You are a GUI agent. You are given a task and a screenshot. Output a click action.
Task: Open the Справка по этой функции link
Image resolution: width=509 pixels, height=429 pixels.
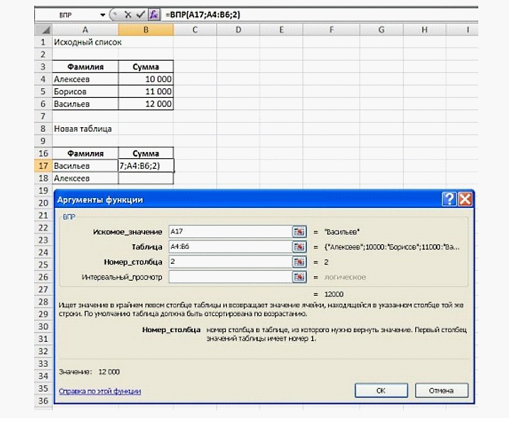pos(100,391)
